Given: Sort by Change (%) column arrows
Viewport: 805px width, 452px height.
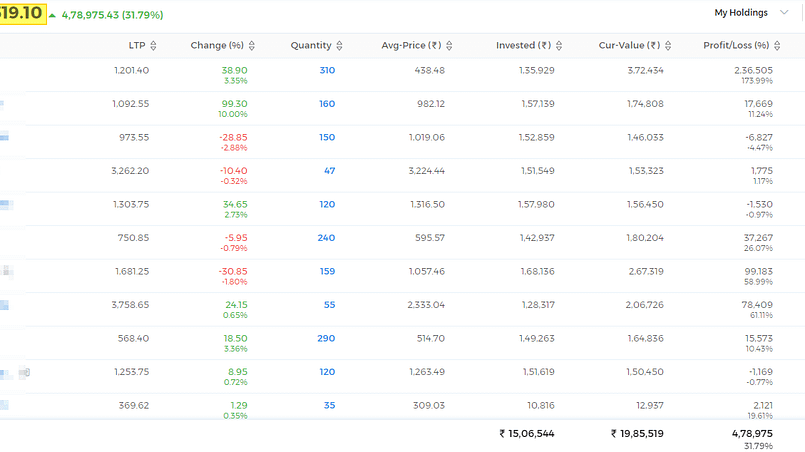Looking at the screenshot, I should point(252,46).
